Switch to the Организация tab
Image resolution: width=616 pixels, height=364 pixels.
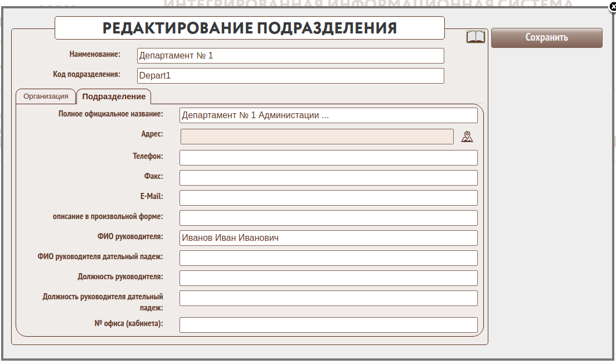tap(46, 96)
